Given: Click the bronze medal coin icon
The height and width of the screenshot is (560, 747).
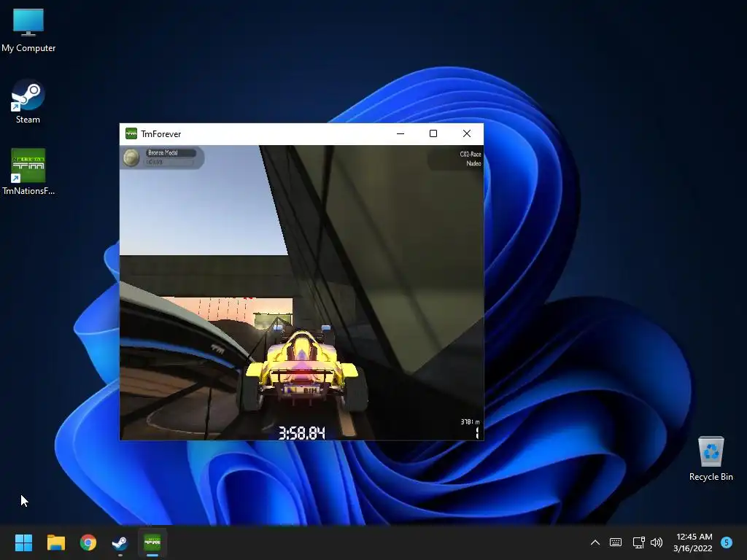Looking at the screenshot, I should (x=131, y=157).
